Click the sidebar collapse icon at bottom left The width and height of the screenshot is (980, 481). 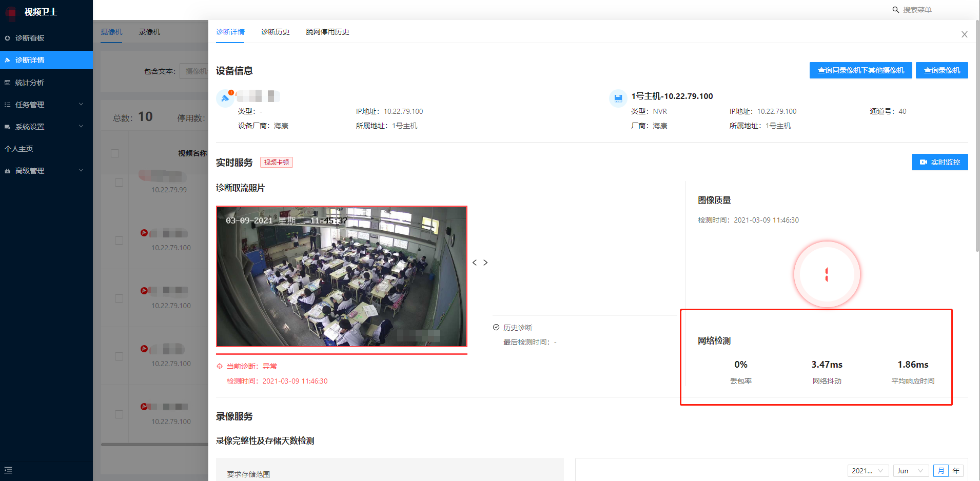click(8, 470)
